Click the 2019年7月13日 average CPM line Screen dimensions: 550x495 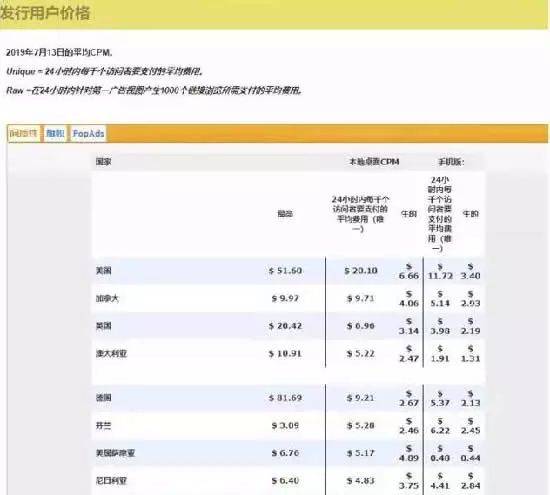[x=59, y=53]
